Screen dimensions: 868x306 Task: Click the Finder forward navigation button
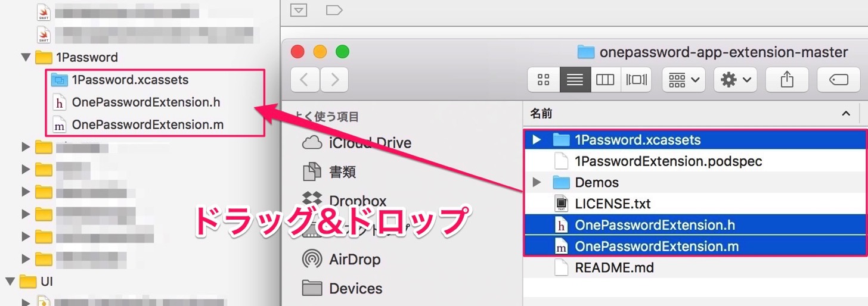pyautogui.click(x=334, y=79)
